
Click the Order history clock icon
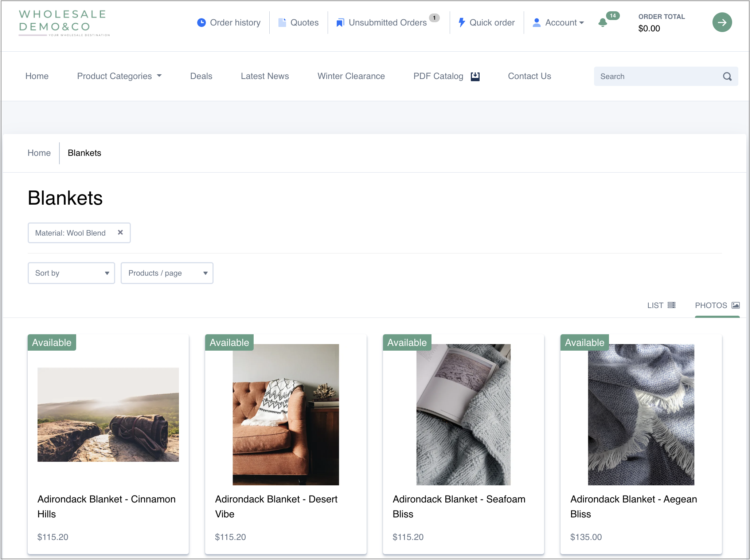coord(201,23)
